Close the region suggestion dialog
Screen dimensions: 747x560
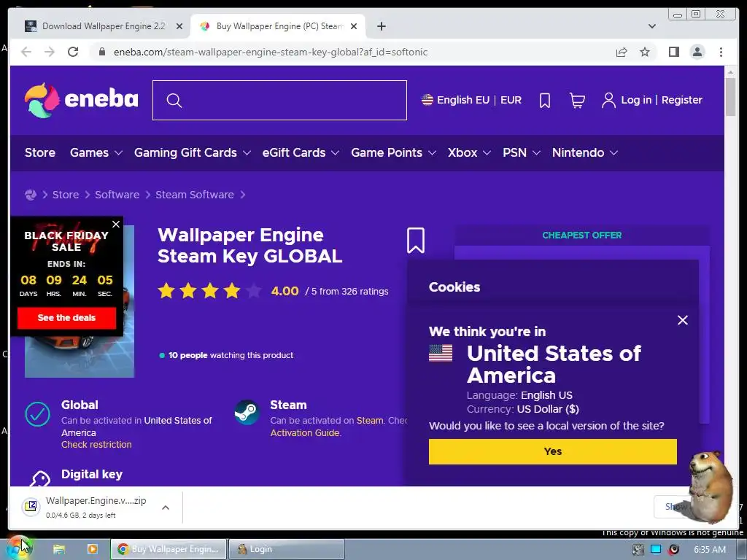(x=683, y=320)
